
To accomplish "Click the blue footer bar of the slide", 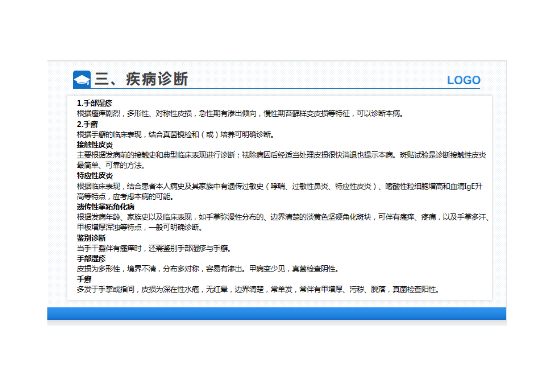I will 277,313.
